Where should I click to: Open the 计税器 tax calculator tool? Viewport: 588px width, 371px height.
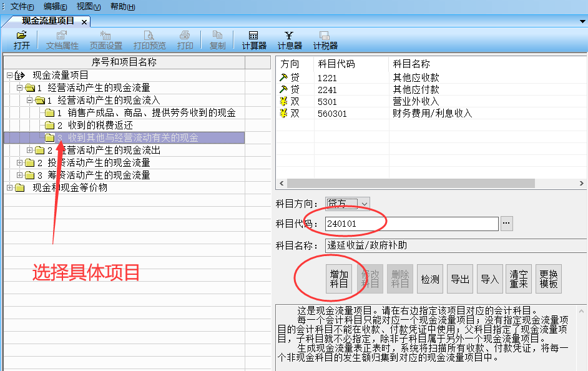click(x=325, y=40)
